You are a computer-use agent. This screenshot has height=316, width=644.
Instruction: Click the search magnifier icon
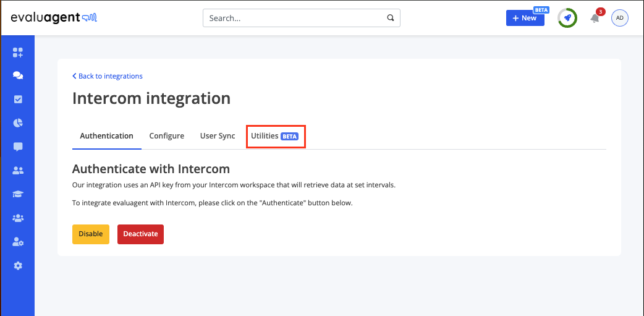coord(391,18)
